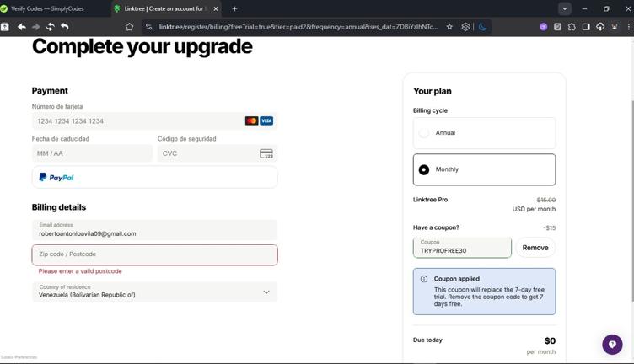Toggle dark mode moon icon
Image resolution: width=634 pixels, height=364 pixels.
point(482,27)
